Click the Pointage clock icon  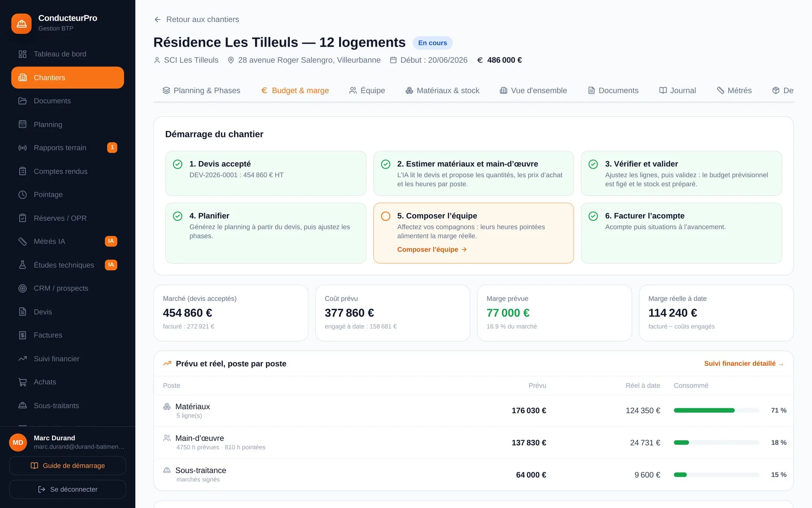pyautogui.click(x=23, y=195)
